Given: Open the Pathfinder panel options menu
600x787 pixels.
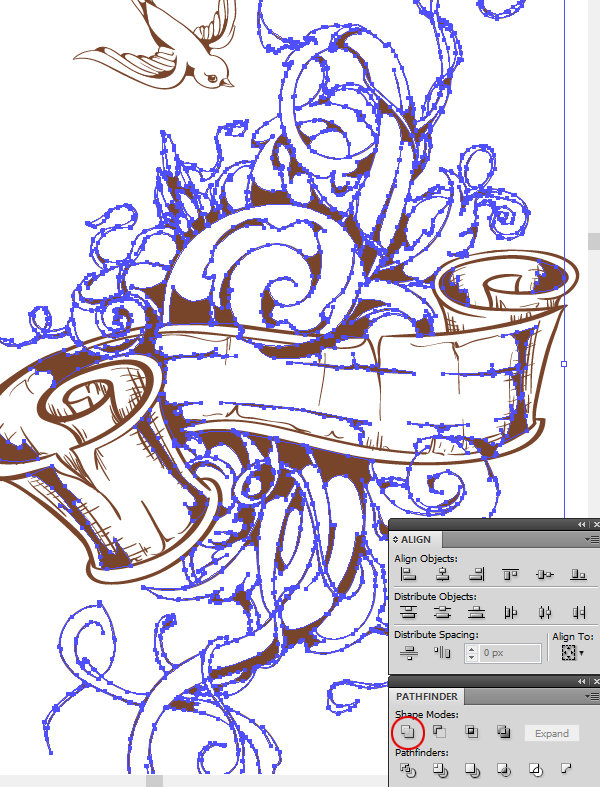Looking at the screenshot, I should pyautogui.click(x=591, y=696).
